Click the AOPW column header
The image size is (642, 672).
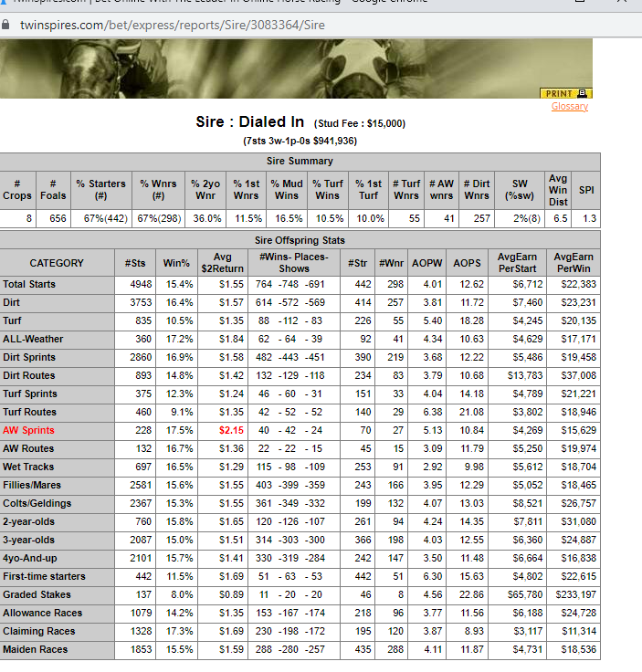click(x=426, y=263)
